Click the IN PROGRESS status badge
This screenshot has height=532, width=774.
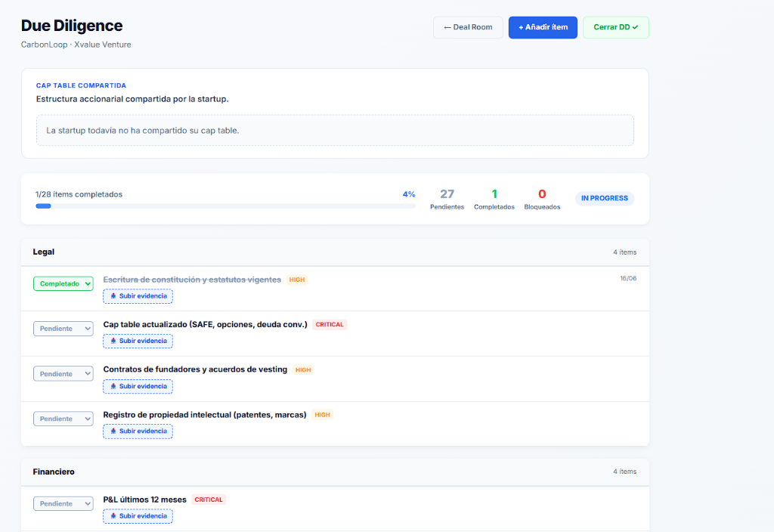coord(605,199)
